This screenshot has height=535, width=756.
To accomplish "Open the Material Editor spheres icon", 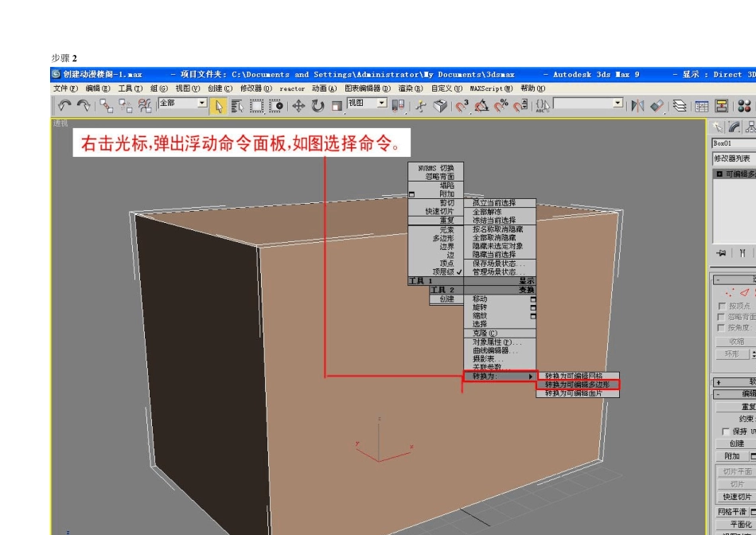I will pyautogui.click(x=744, y=106).
